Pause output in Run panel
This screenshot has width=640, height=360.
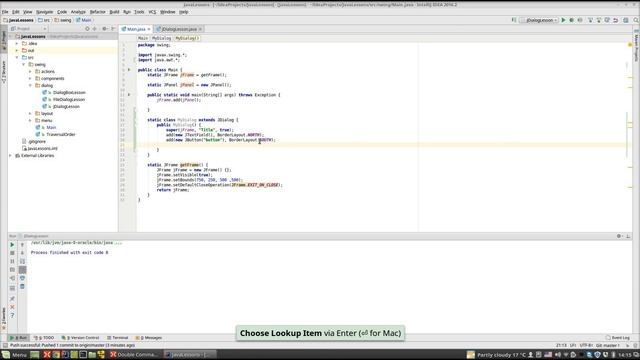coord(12,261)
